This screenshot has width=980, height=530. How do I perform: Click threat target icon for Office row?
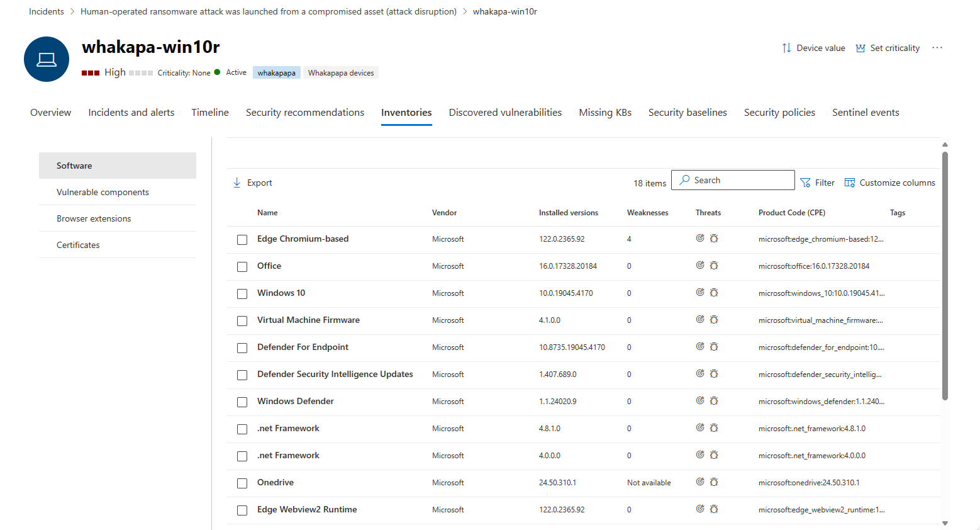tap(700, 266)
